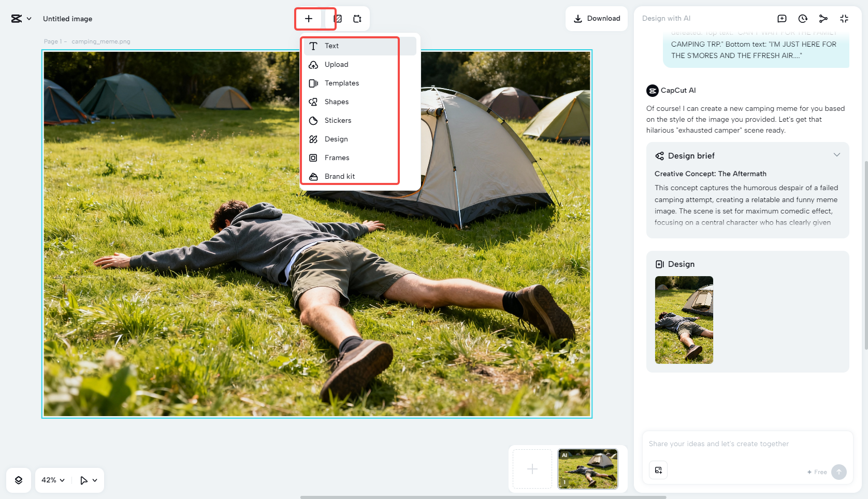
Task: Click the CapCut logo icon
Action: click(16, 18)
